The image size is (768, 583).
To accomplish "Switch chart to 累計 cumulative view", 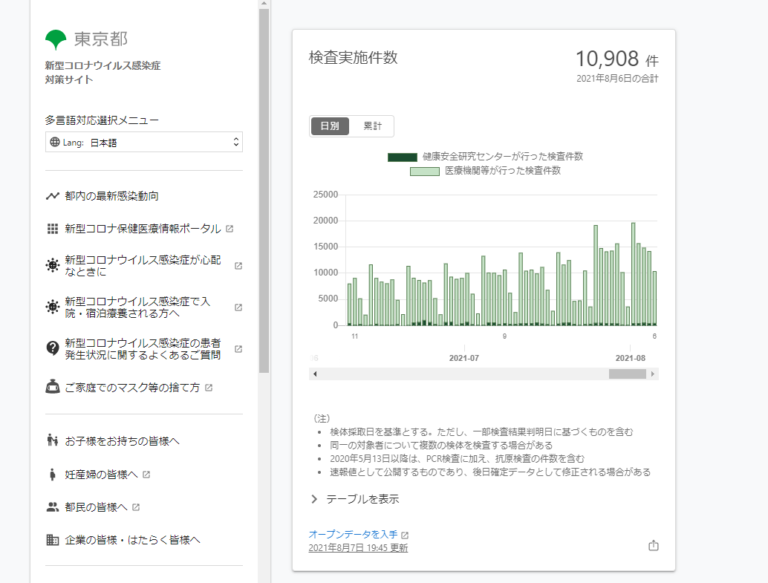I will 372,126.
